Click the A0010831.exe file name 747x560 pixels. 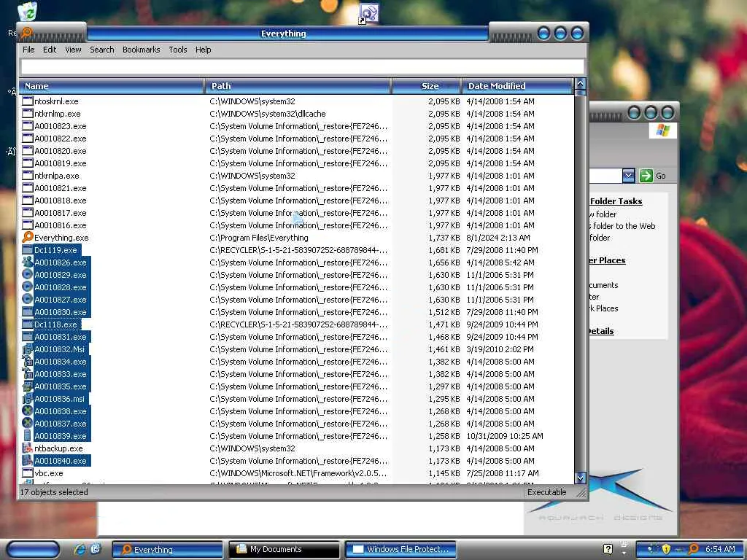coord(61,337)
